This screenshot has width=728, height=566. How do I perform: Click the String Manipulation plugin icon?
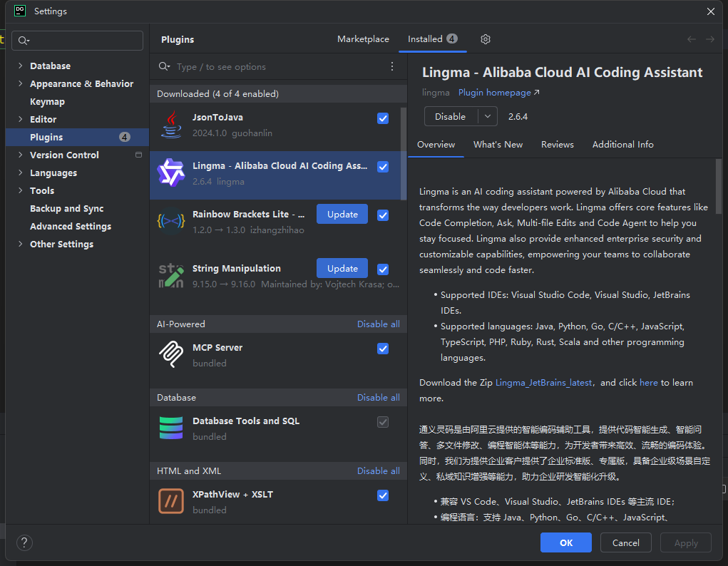coord(171,275)
